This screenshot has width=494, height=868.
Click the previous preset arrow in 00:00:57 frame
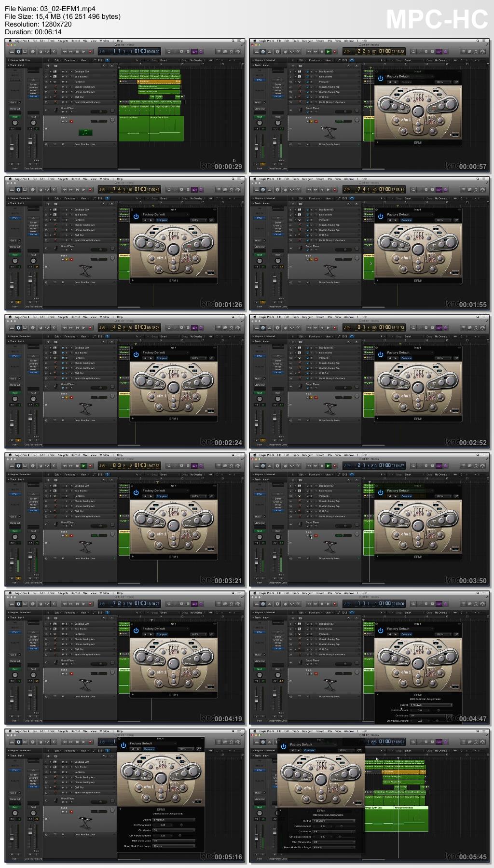click(390, 82)
